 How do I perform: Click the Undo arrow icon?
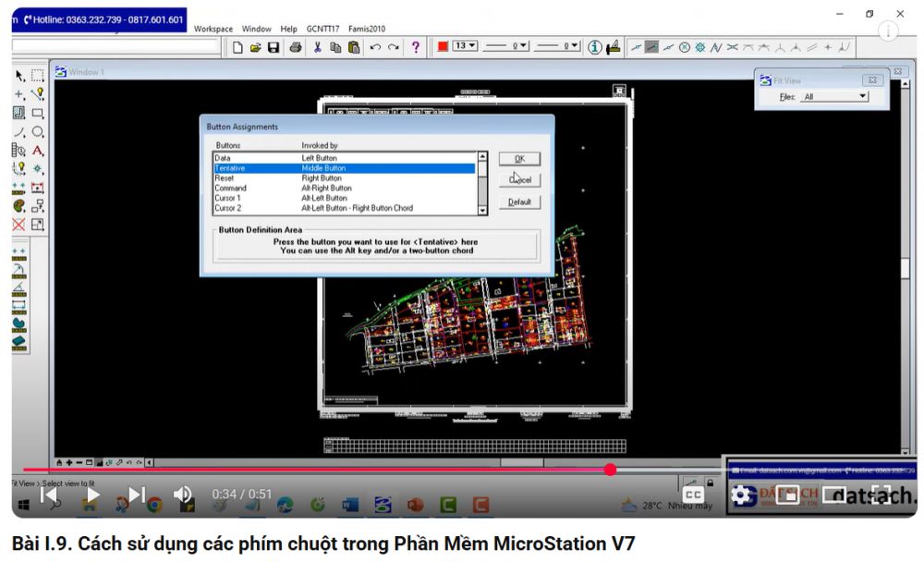(x=375, y=47)
